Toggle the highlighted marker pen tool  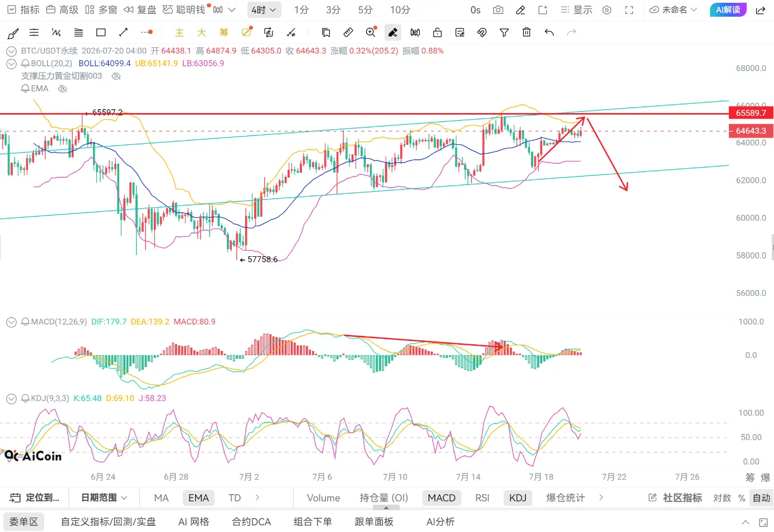[x=393, y=33]
